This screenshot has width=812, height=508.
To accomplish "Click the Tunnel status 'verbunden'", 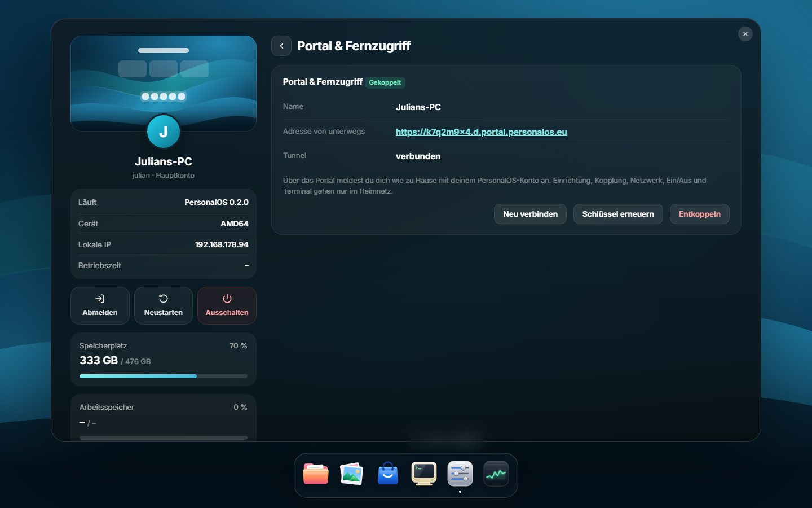I will click(x=418, y=156).
